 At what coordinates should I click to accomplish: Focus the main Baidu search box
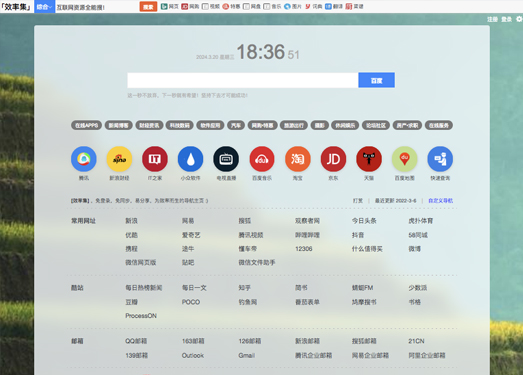pyautogui.click(x=242, y=80)
